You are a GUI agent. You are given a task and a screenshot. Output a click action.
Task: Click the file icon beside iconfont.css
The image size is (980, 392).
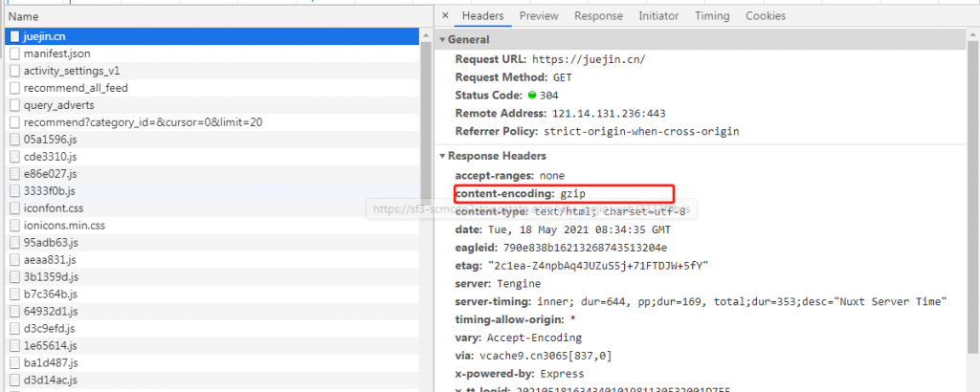[15, 207]
